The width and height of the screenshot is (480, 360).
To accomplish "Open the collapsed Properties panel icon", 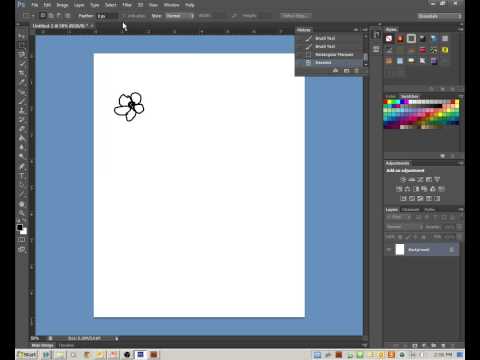I will pos(376,50).
